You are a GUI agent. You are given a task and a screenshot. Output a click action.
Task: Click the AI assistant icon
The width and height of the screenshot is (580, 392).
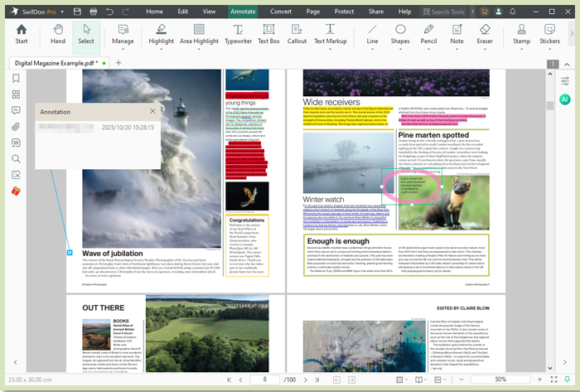tap(564, 99)
